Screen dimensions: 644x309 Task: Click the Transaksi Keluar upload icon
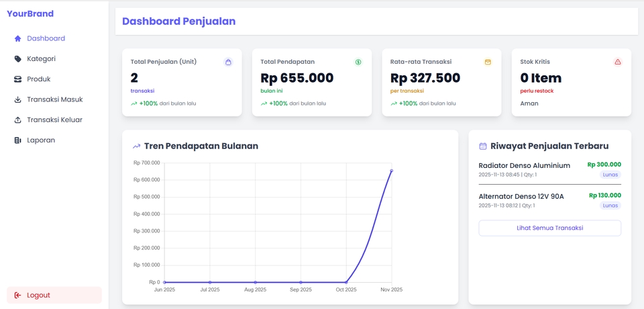click(x=17, y=120)
